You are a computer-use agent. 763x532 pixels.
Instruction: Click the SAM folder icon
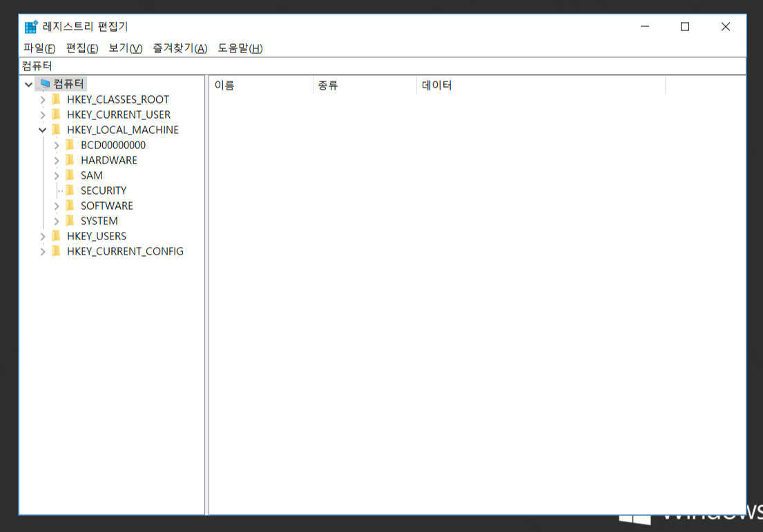click(70, 175)
